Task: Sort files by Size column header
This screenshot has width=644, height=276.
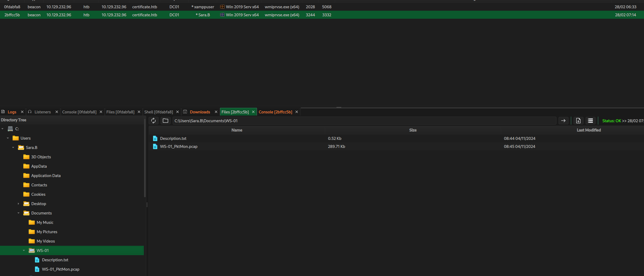Action: click(x=413, y=130)
